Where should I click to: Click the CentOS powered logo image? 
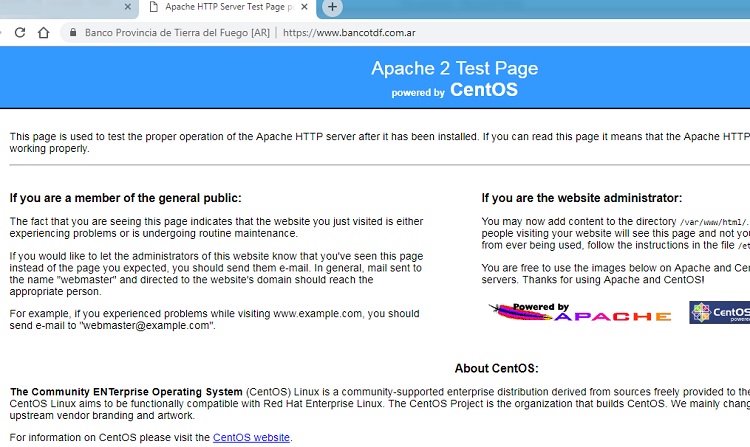tap(719, 313)
